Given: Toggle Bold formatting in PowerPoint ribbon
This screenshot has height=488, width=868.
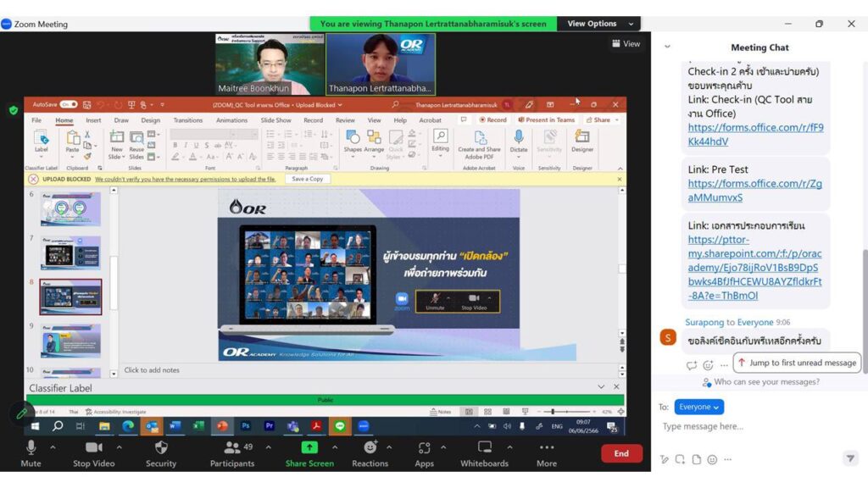Looking at the screenshot, I should (175, 146).
